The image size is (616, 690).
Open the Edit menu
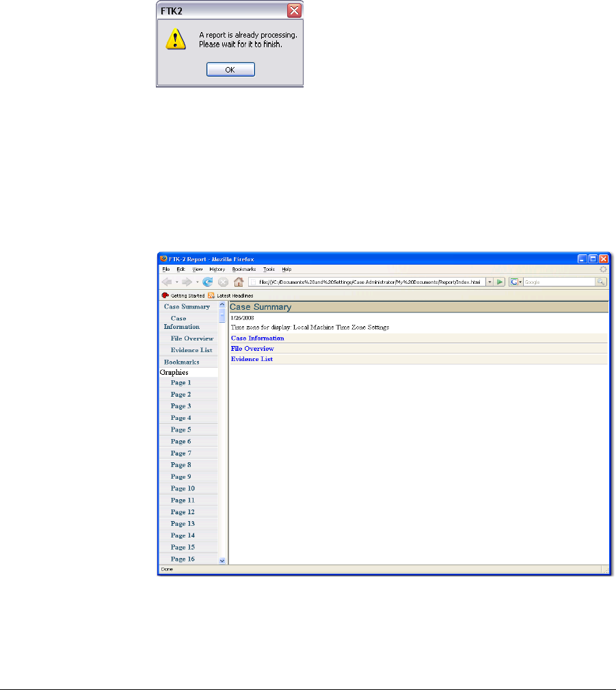[x=181, y=269]
